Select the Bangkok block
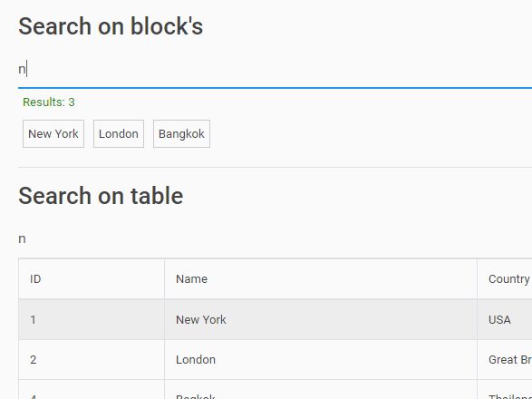The image size is (532, 399). pyautogui.click(x=181, y=134)
